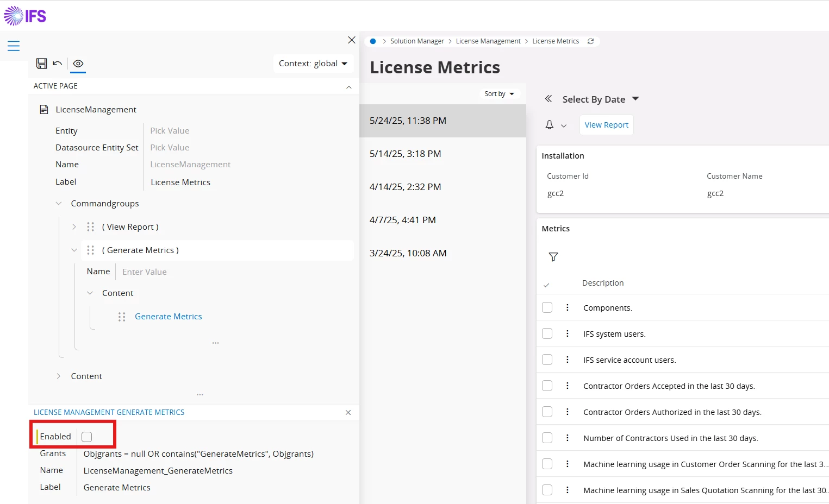Open Select By Date dropdown
This screenshot has width=829, height=504.
coord(601,99)
